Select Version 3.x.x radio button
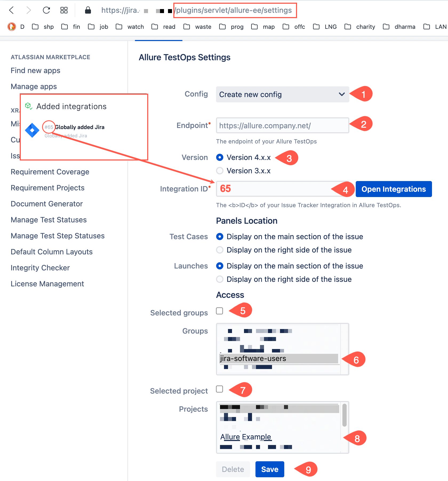 [x=220, y=171]
